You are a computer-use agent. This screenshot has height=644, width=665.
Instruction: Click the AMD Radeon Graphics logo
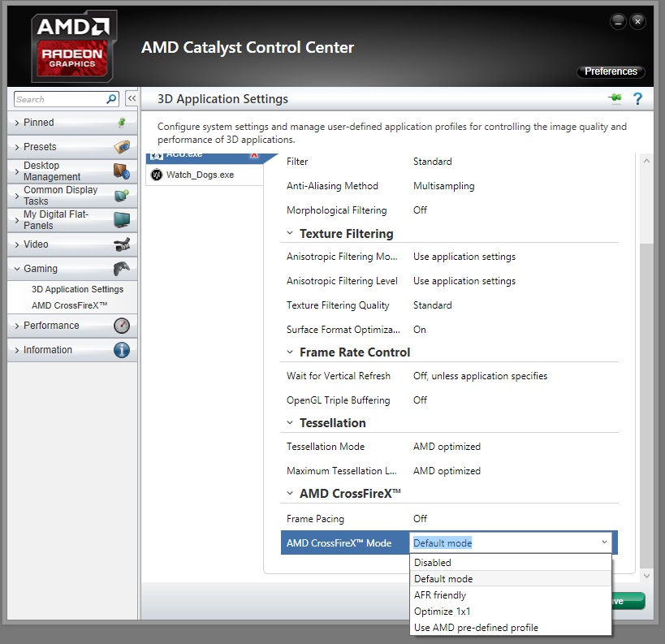(73, 46)
